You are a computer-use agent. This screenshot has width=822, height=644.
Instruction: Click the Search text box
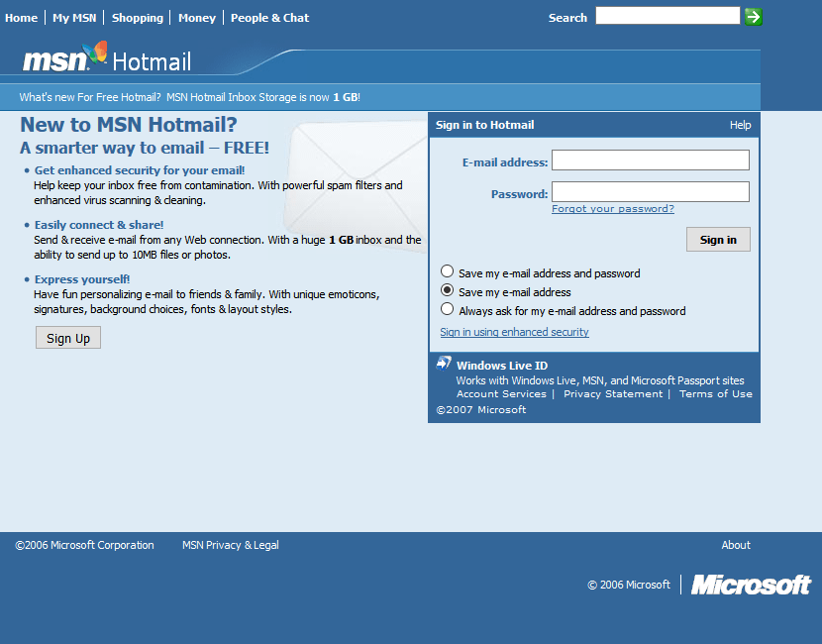668,16
